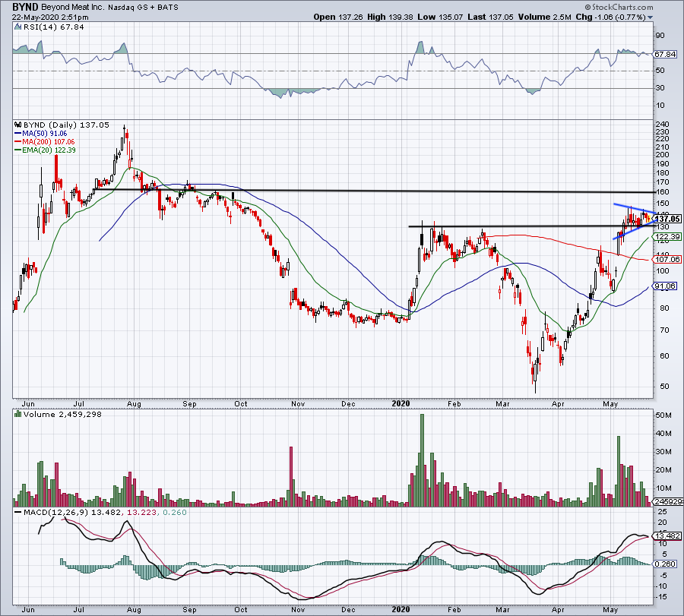This screenshot has height=616, width=684.
Task: Click the 240 price axis label
Action: point(662,125)
